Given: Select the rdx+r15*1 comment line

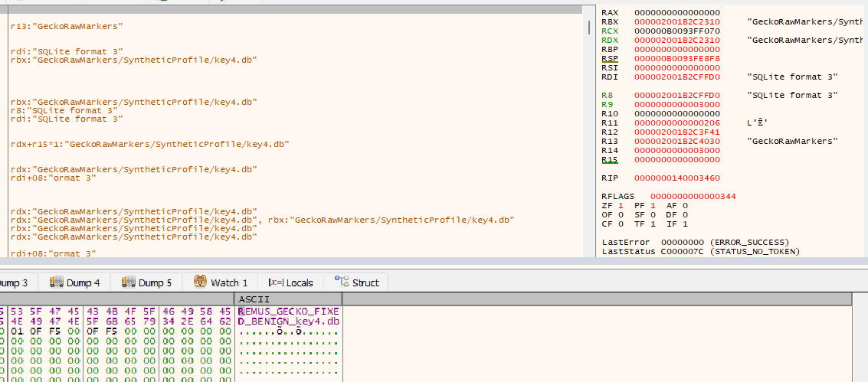Looking at the screenshot, I should pos(150,144).
